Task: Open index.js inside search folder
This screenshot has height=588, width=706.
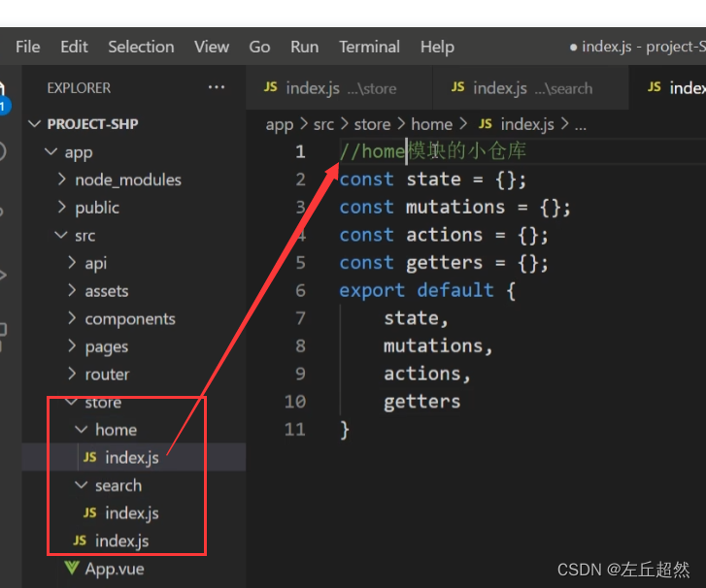Action: 134,513
